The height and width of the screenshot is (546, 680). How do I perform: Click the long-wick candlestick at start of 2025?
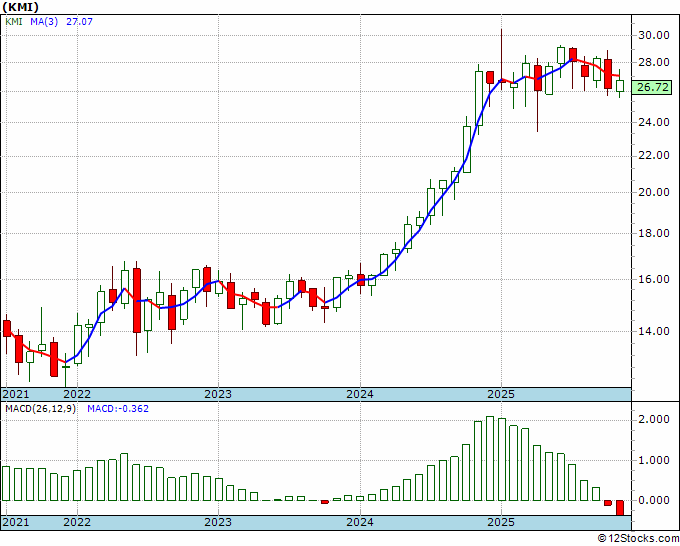pos(502,59)
